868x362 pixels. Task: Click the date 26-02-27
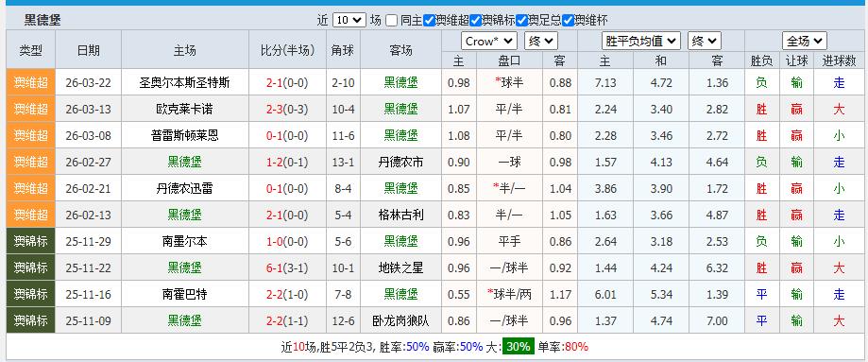click(89, 162)
